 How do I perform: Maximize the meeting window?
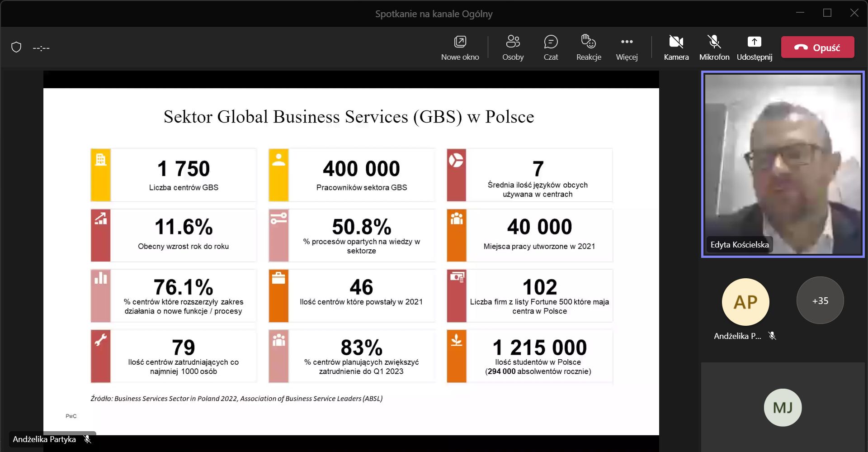tap(827, 13)
